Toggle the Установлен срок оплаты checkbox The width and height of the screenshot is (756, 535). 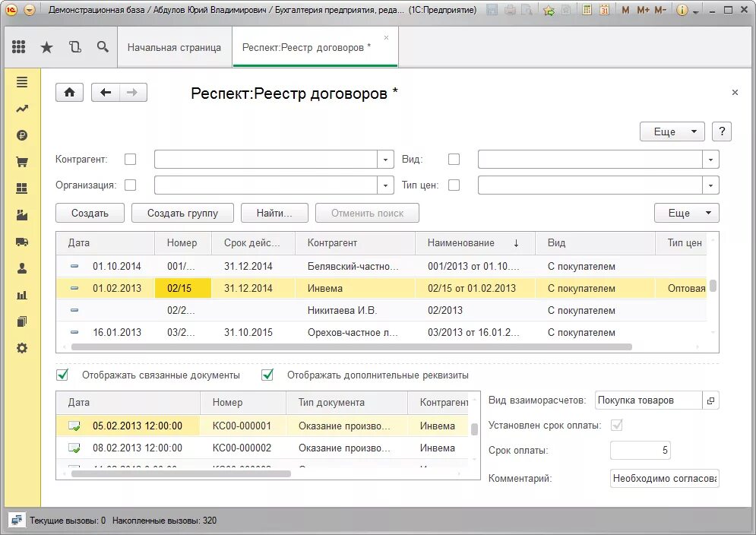point(616,425)
